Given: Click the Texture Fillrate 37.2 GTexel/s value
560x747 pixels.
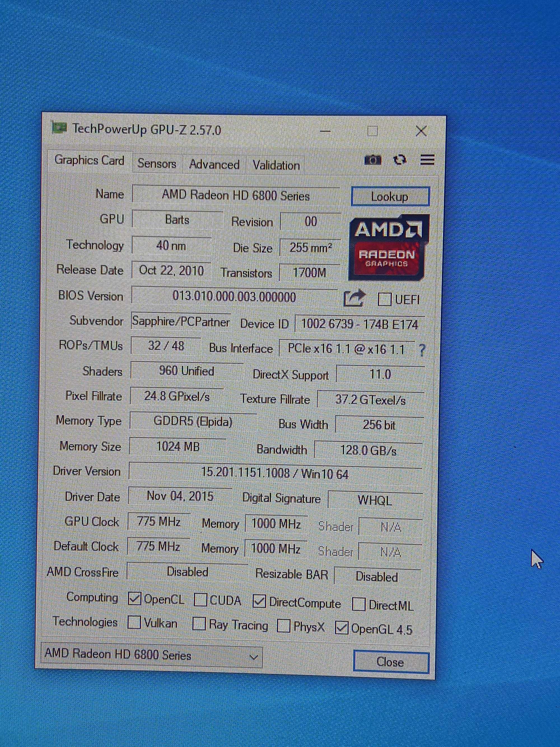Looking at the screenshot, I should [x=371, y=400].
